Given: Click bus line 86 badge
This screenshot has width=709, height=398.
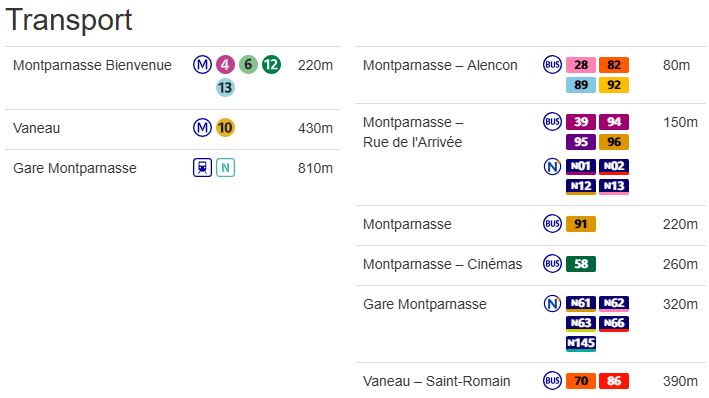Looking at the screenshot, I should [x=614, y=381].
